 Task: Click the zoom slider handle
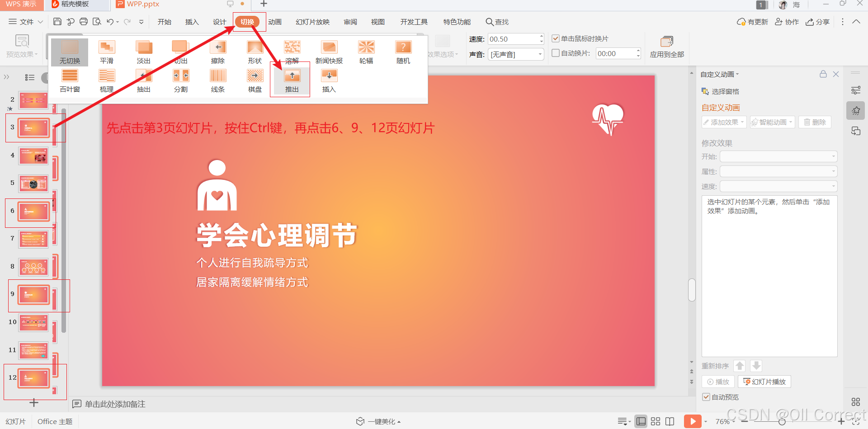[x=782, y=421]
